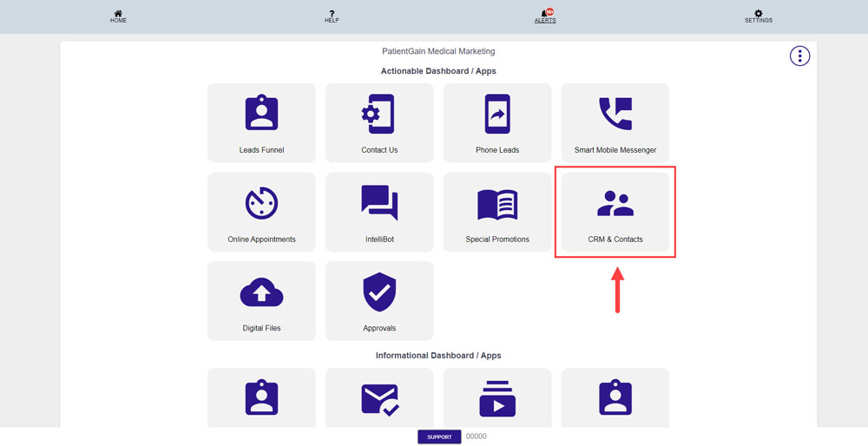Click the Leads Funnel label
868x446 pixels.
pyautogui.click(x=261, y=150)
